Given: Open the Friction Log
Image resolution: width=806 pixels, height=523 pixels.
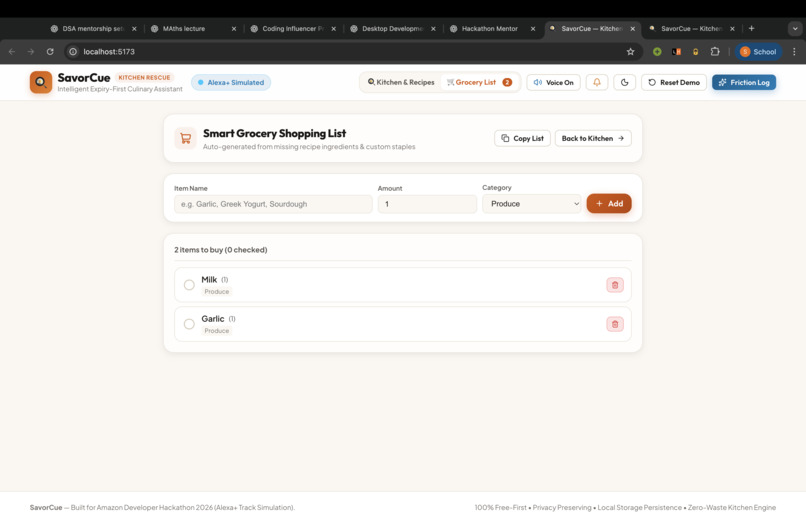Looking at the screenshot, I should [x=744, y=82].
